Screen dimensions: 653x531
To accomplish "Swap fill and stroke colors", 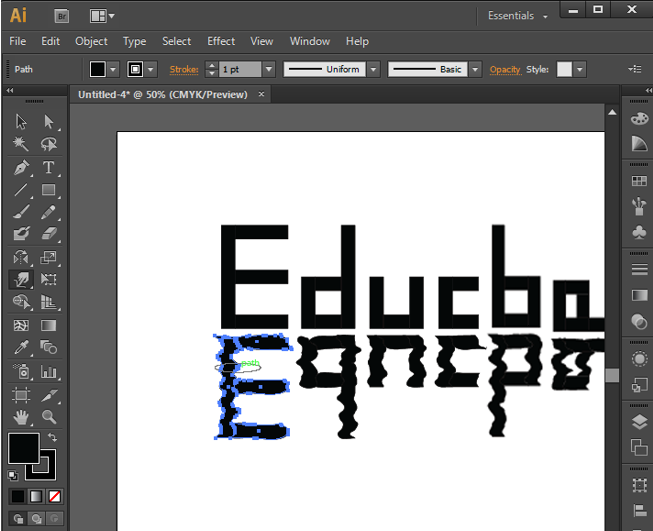I will coord(52,437).
